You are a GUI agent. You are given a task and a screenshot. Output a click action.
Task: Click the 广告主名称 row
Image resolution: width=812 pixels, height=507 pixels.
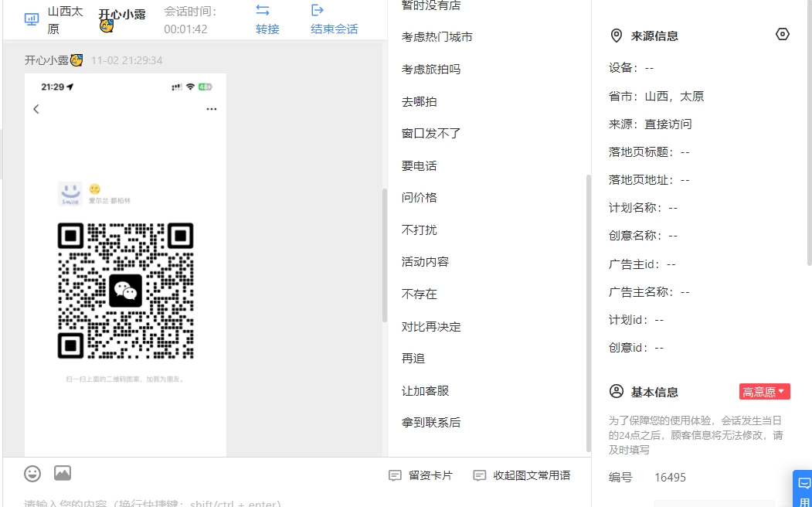tap(649, 293)
